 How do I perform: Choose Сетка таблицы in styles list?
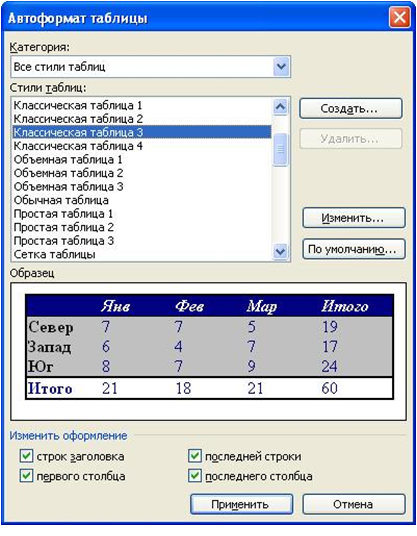click(x=54, y=254)
